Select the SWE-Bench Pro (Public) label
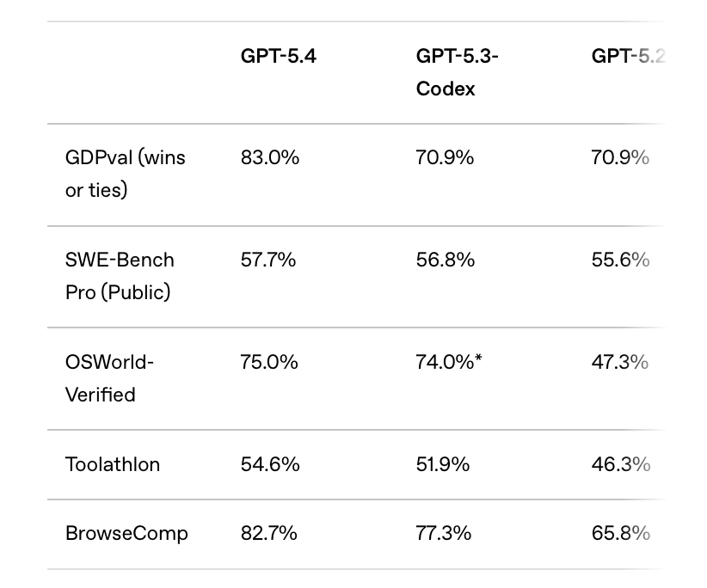This screenshot has width=707, height=588. pos(120,276)
